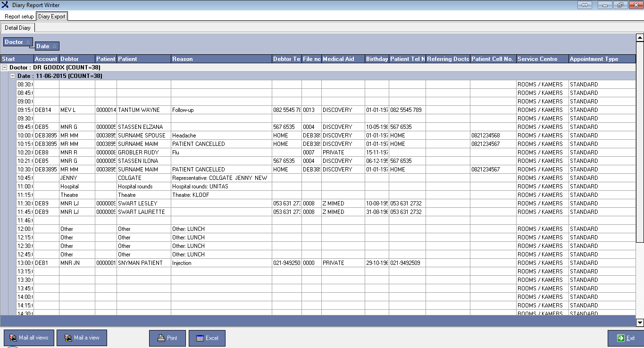Image resolution: width=644 pixels, height=348 pixels.
Task: Click the Mail all views button
Action: click(x=29, y=338)
